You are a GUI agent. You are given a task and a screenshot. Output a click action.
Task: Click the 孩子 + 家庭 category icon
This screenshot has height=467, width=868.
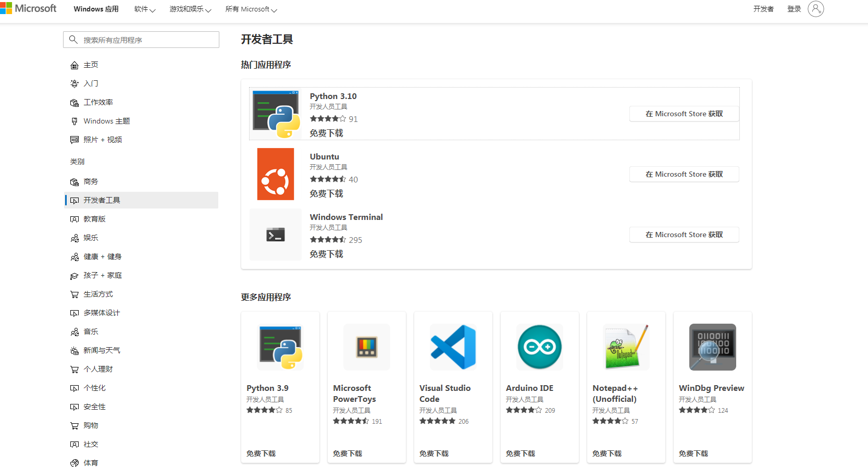tap(75, 276)
